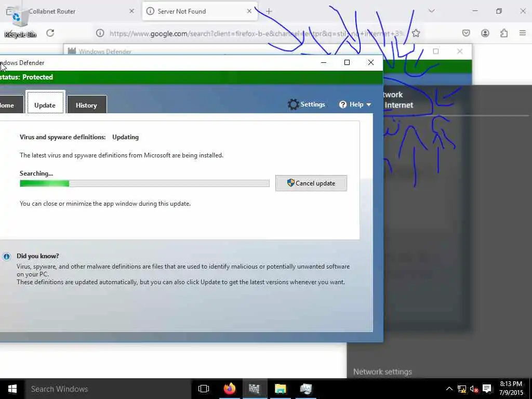
Task: Maximize the front Windows Defender window
Action: pos(347,62)
